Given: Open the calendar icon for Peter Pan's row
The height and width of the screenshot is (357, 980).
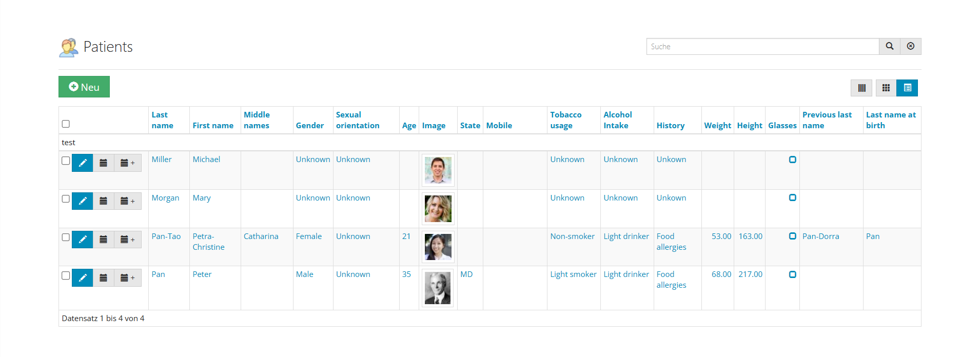Looking at the screenshot, I should 103,277.
